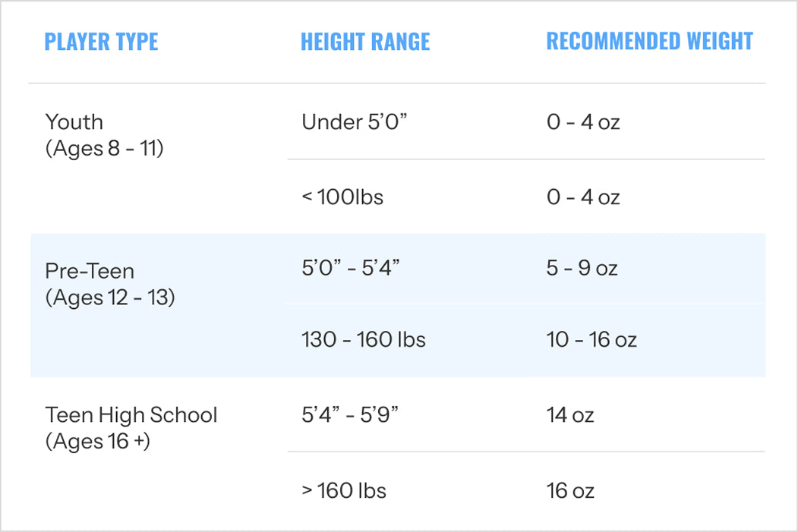Click 0 - 4 oz beside < 100lbs

(x=583, y=197)
